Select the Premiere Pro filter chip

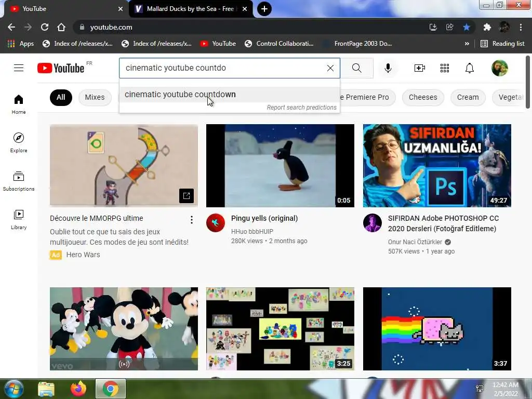[367, 97]
